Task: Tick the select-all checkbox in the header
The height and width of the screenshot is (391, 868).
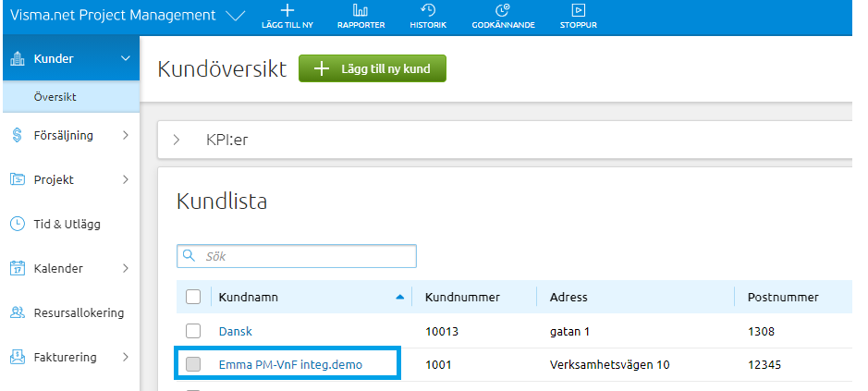Action: [193, 297]
